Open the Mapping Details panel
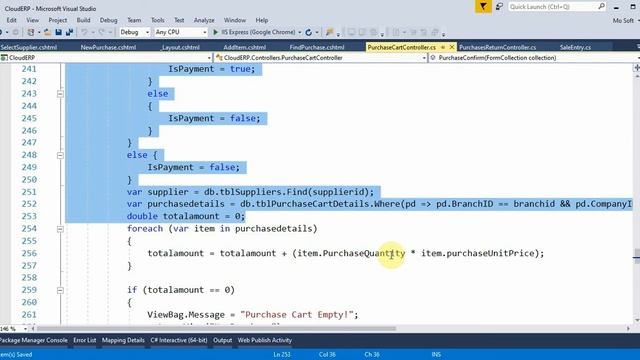Image resolution: width=640 pixels, height=360 pixels. click(123, 340)
